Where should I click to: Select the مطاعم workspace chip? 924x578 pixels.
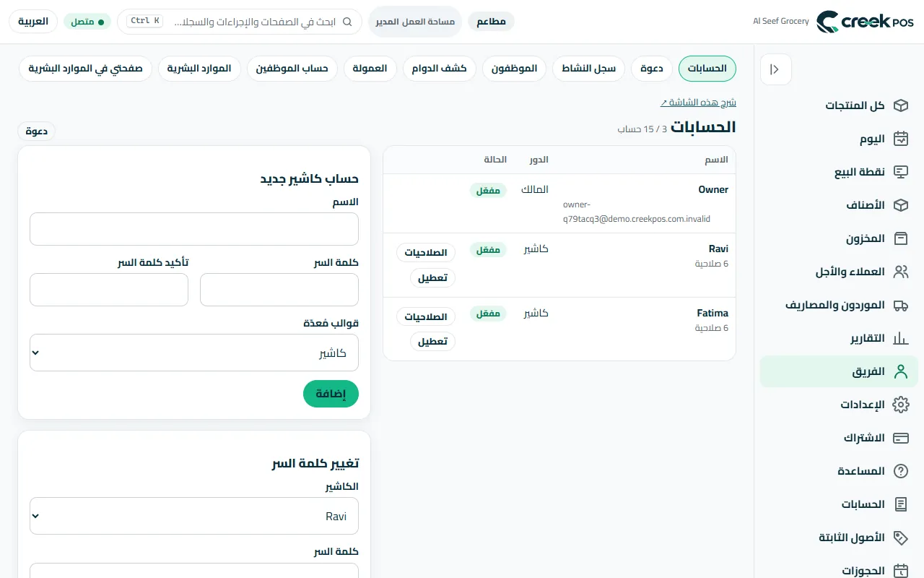point(491,22)
